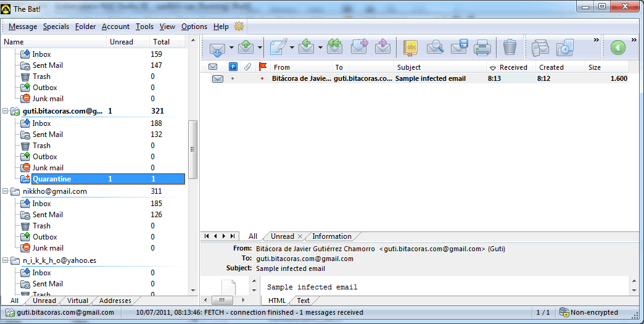Viewport: 644px width, 324px height.
Task: Select the Sample infected email message
Action: click(x=419, y=78)
